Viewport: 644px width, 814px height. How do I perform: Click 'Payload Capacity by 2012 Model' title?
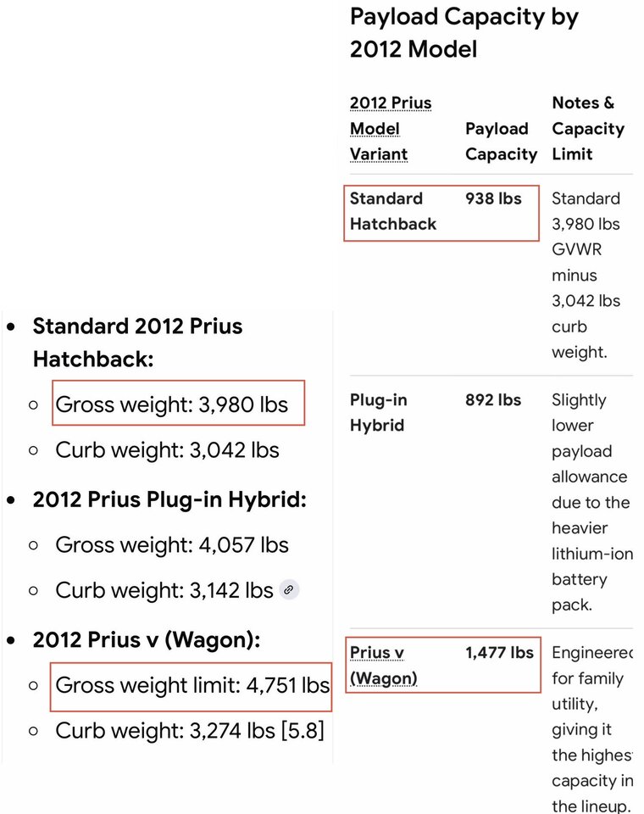[x=464, y=33]
